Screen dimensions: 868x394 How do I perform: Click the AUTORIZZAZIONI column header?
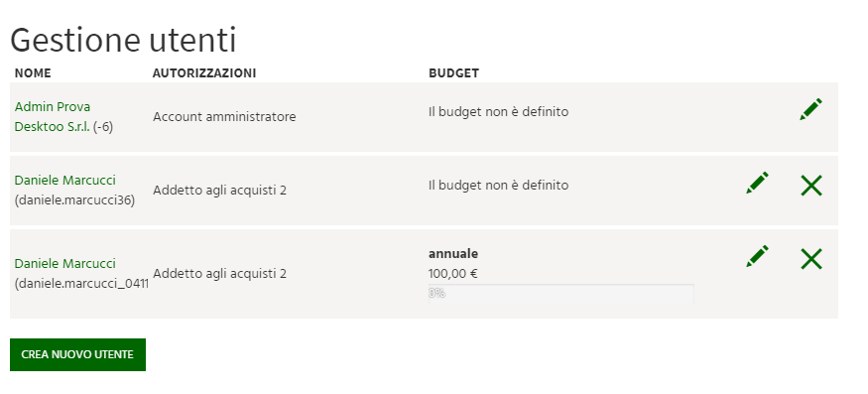pos(204,73)
